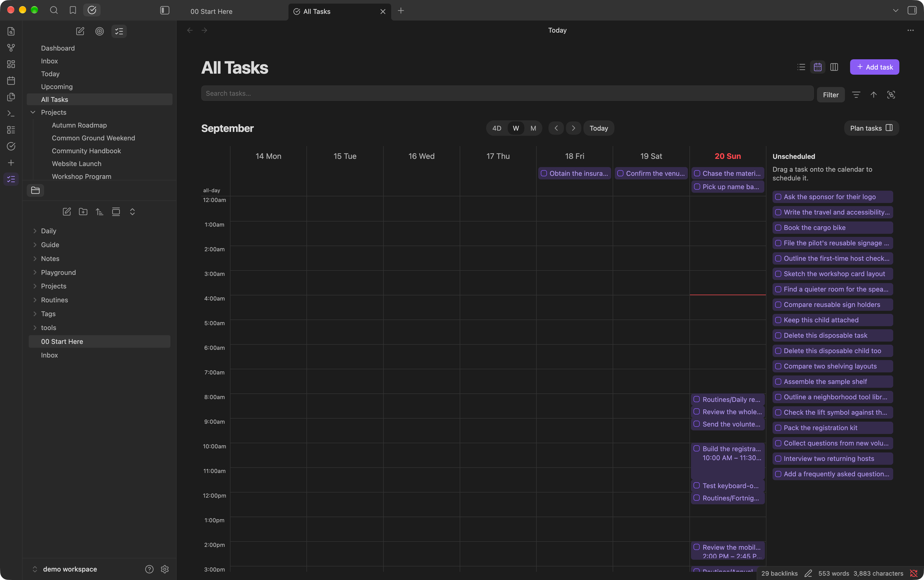Click the new task edit icon above Dashboard
The height and width of the screenshot is (580, 924).
click(80, 32)
